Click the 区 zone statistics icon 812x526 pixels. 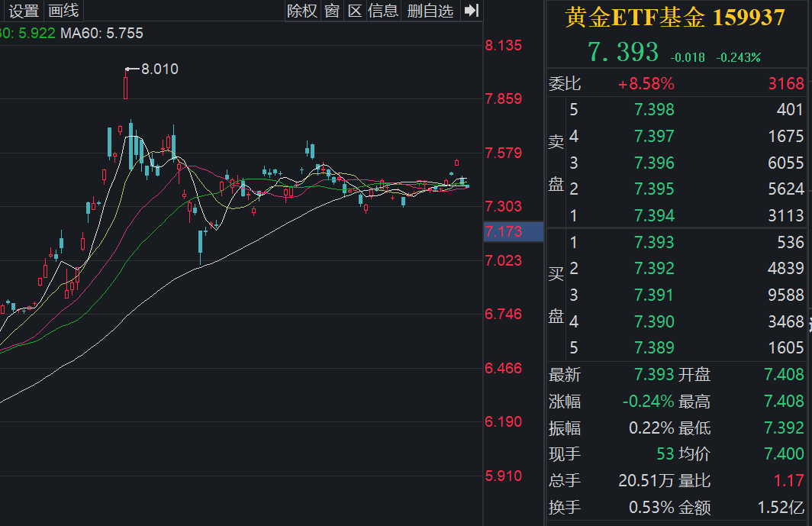point(354,11)
